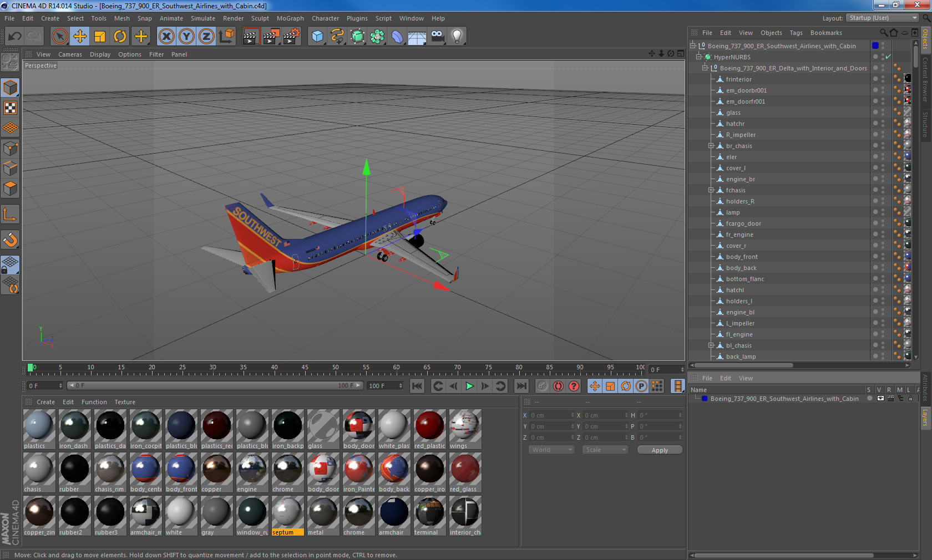932x560 pixels.
Task: Open the spline pen tools icon
Action: [x=337, y=37]
